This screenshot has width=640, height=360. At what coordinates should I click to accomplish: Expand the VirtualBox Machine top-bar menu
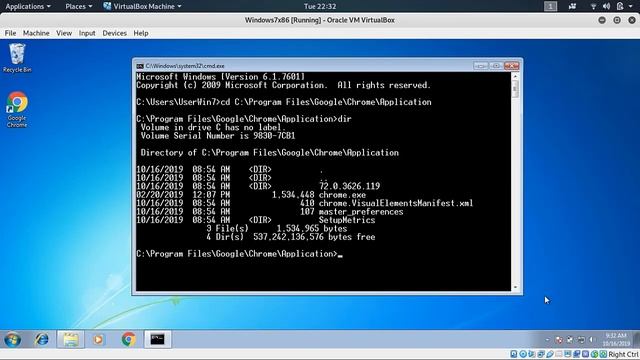coord(142,6)
